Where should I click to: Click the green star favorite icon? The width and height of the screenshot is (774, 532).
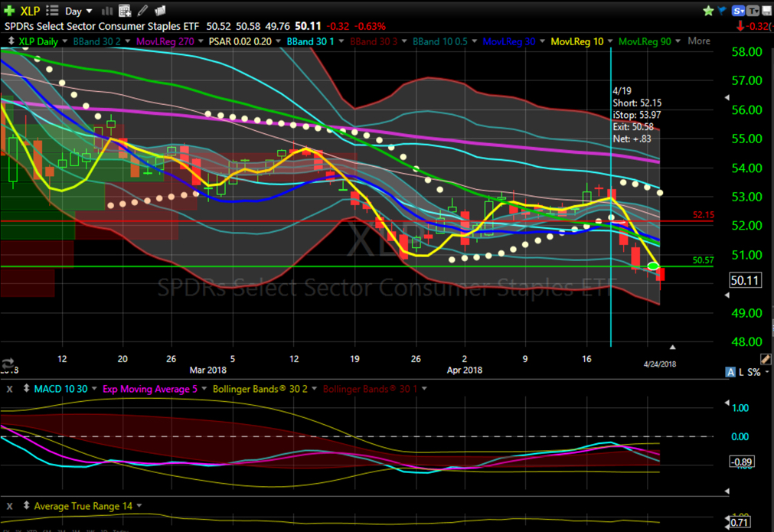(708, 11)
